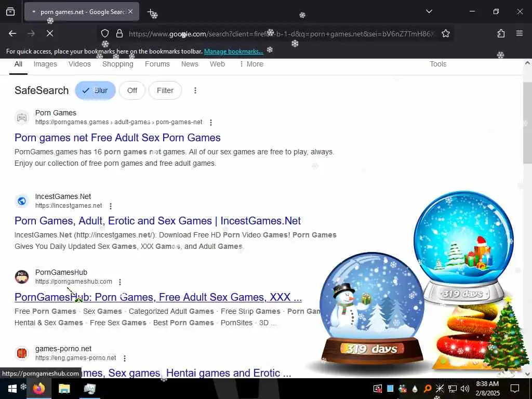Select the SafeSearch Filter option

(165, 90)
